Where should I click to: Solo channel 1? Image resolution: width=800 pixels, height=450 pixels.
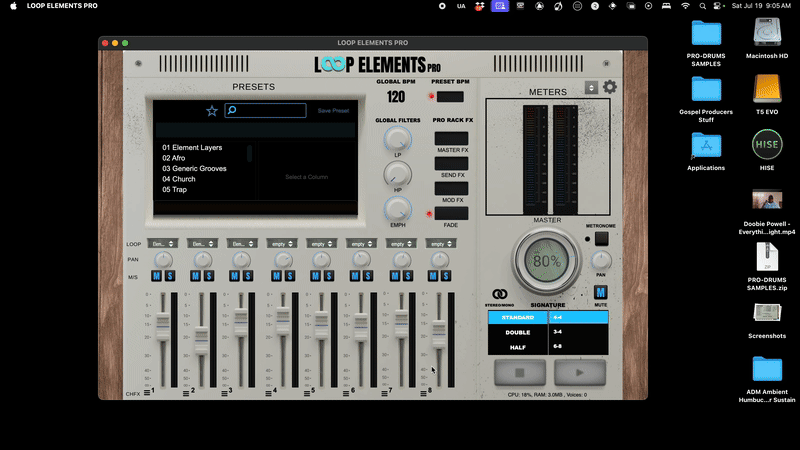point(170,276)
